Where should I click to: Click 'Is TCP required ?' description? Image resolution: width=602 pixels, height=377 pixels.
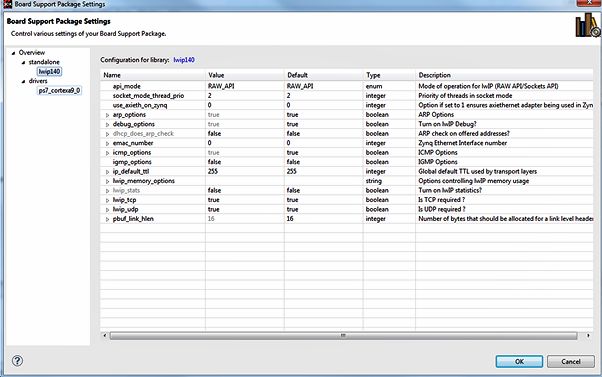click(442, 200)
